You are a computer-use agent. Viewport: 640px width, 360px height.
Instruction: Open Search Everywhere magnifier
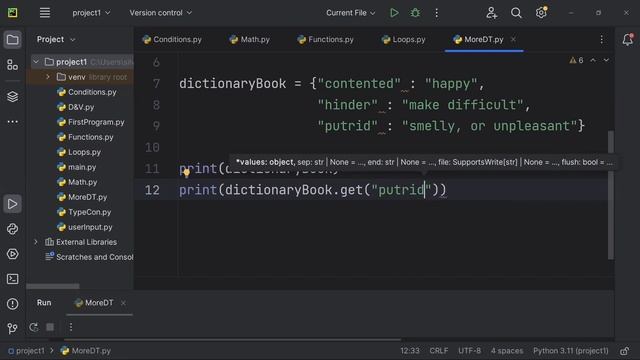[x=516, y=13]
